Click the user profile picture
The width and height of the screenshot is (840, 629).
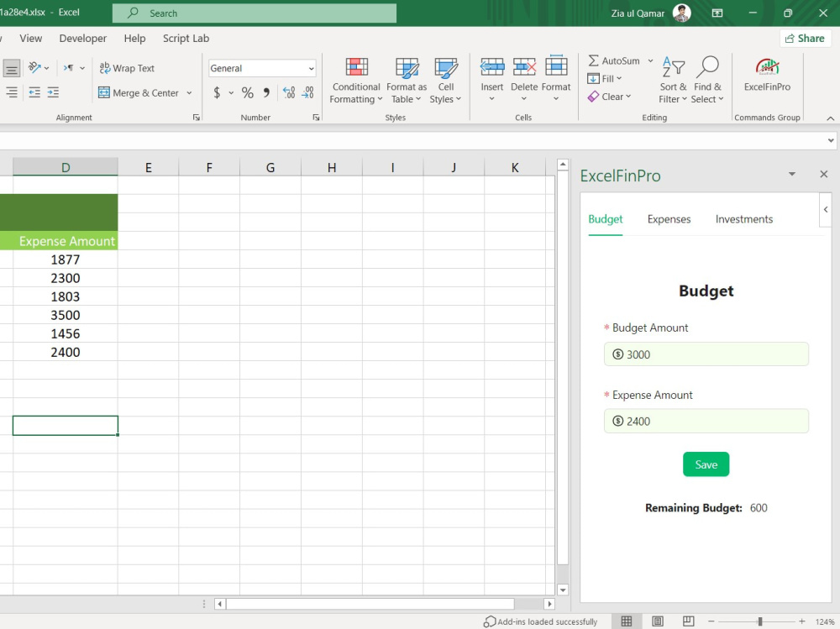pyautogui.click(x=681, y=13)
